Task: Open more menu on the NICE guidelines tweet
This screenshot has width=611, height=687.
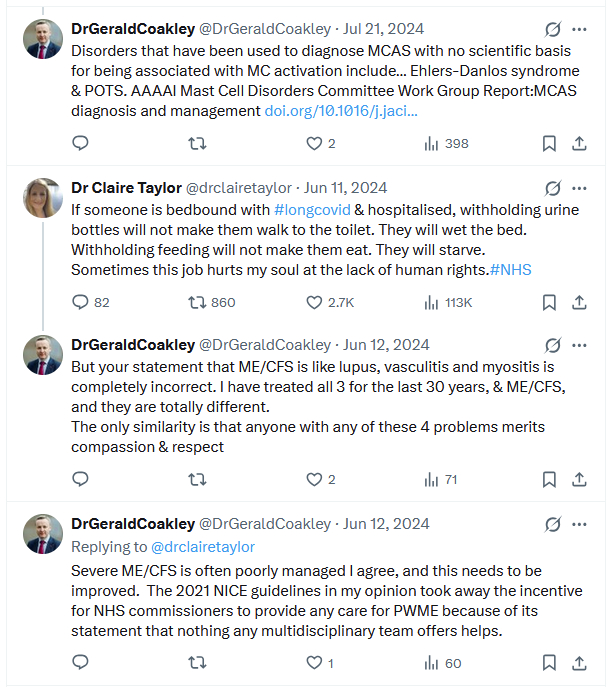Action: click(579, 524)
